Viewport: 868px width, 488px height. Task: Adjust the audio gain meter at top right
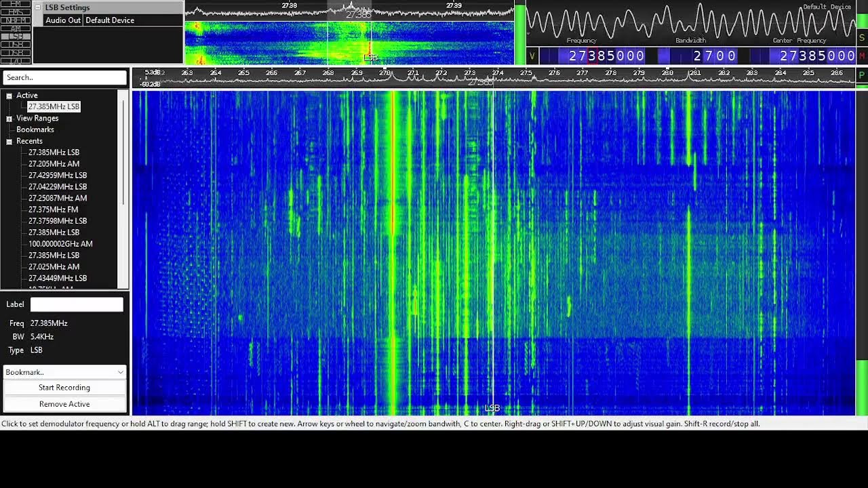click(x=862, y=15)
